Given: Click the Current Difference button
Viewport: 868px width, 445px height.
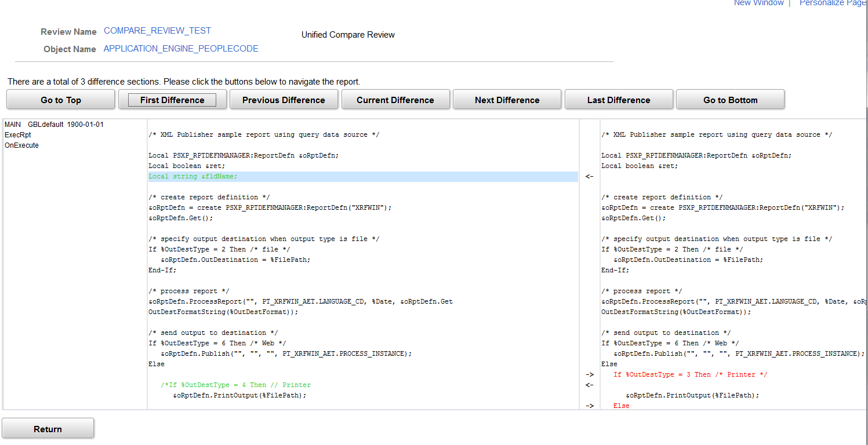Looking at the screenshot, I should click(x=395, y=99).
